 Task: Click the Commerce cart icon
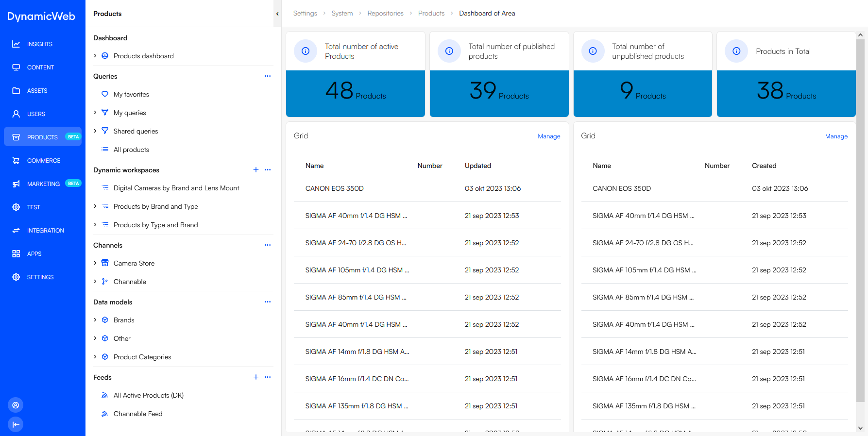[x=16, y=161]
